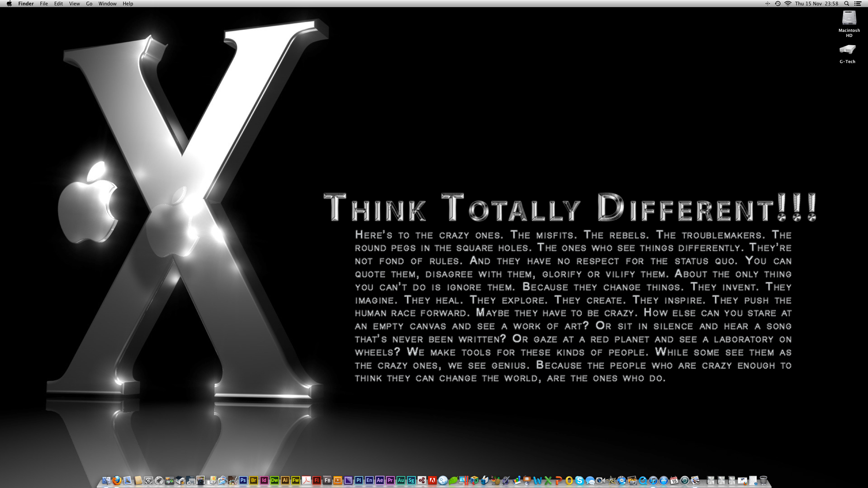Open System Preferences gear icon in Dock

pos(148,480)
